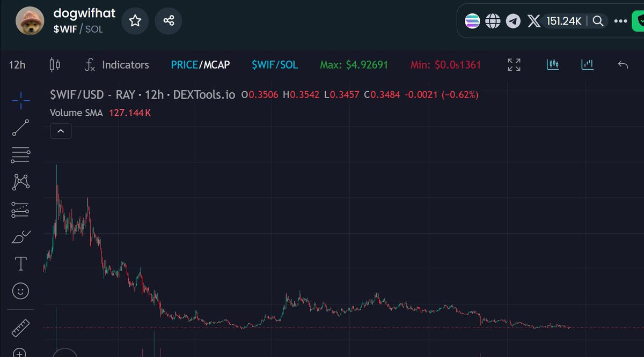The width and height of the screenshot is (644, 357).
Task: Select the zoom-in tool
Action: (20, 353)
